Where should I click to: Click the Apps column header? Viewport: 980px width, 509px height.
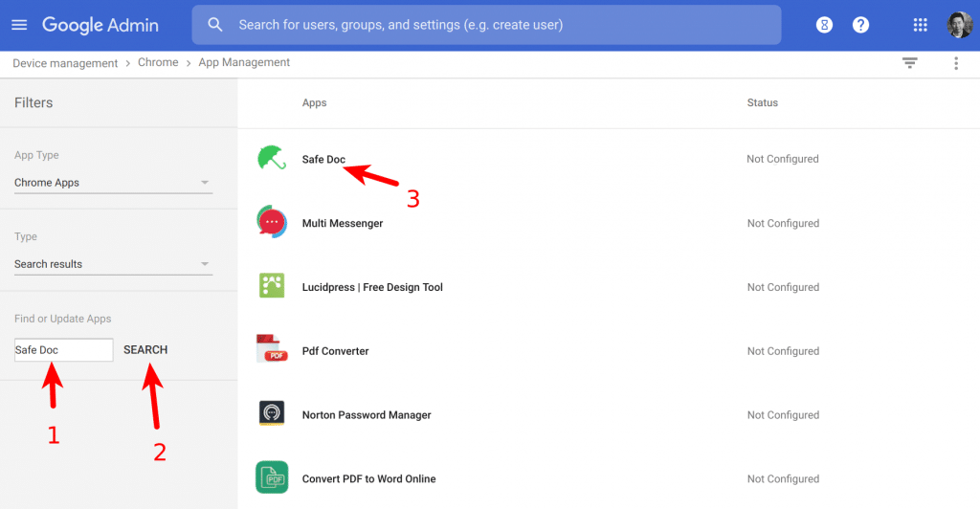click(x=314, y=103)
